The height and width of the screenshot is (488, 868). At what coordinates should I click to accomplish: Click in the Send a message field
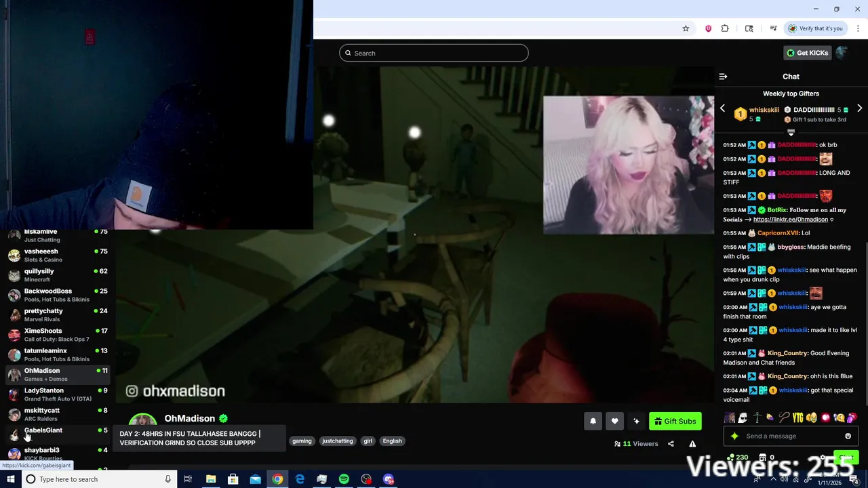click(x=790, y=436)
